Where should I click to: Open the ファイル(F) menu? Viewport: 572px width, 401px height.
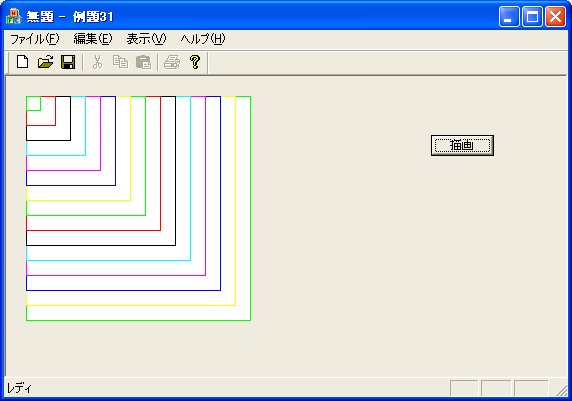(x=34, y=39)
